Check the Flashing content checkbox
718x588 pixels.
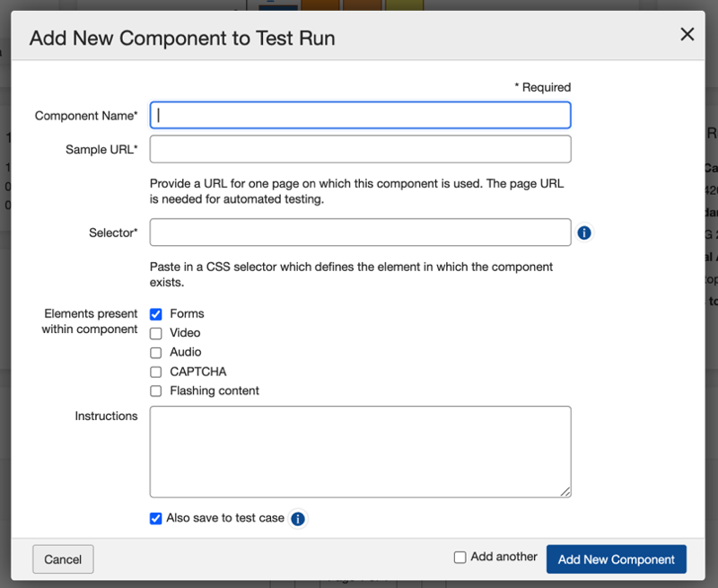[156, 391]
